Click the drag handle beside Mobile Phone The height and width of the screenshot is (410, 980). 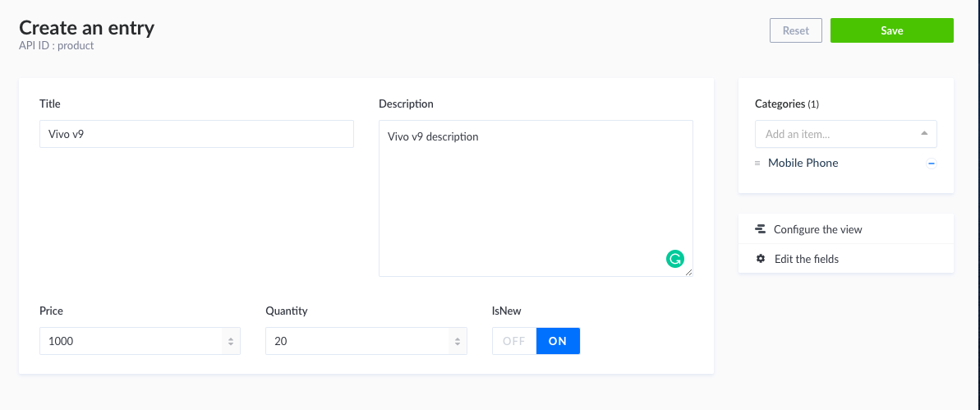(757, 164)
